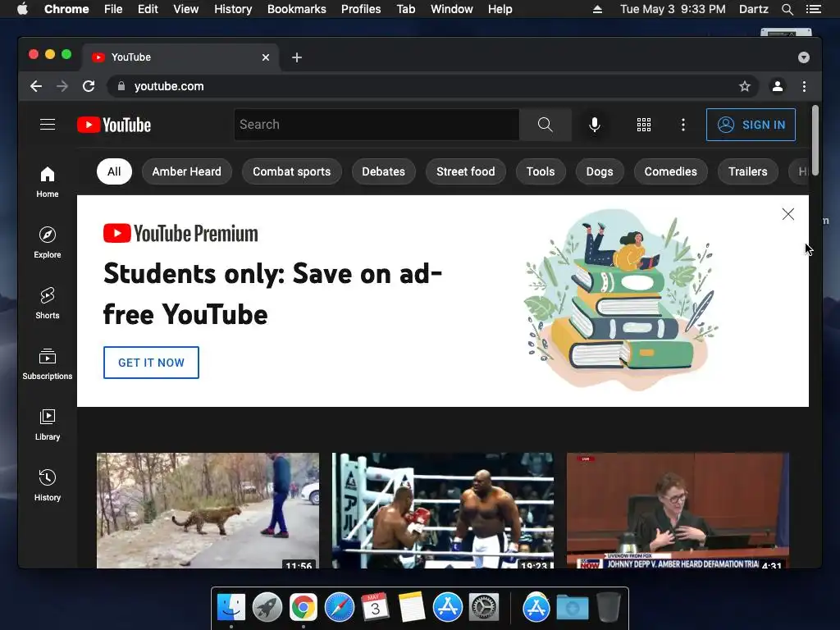The image size is (840, 630).
Task: Open YouTube settings three-dot menu
Action: [x=682, y=125]
